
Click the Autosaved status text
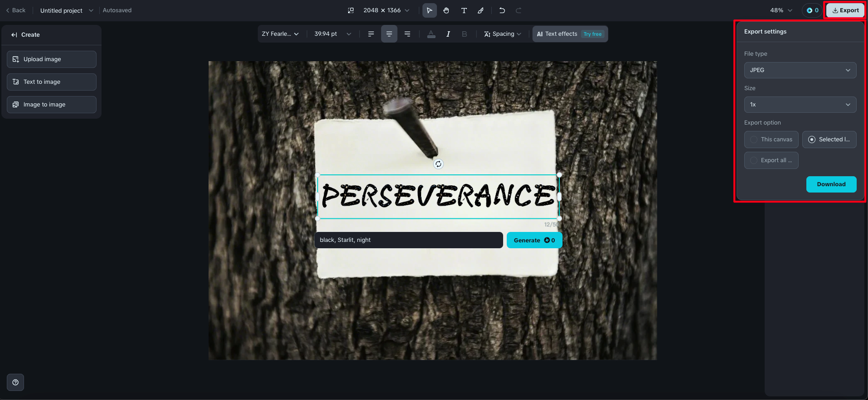pyautogui.click(x=117, y=10)
